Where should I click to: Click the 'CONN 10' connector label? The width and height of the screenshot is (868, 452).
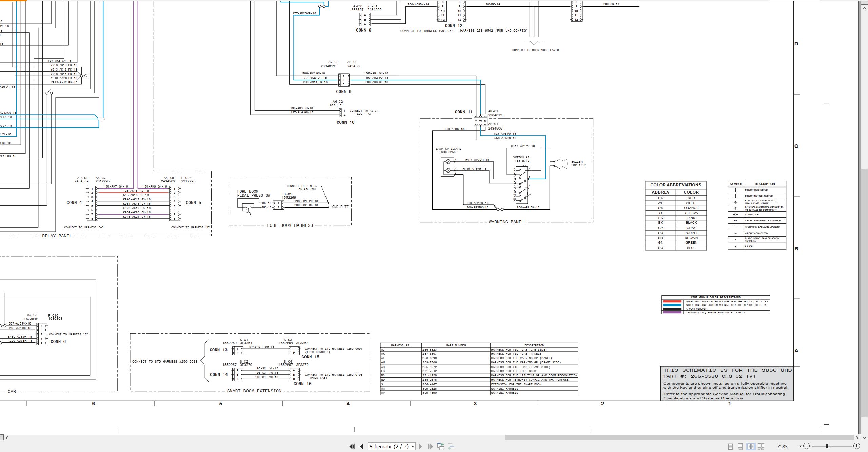[x=346, y=122]
